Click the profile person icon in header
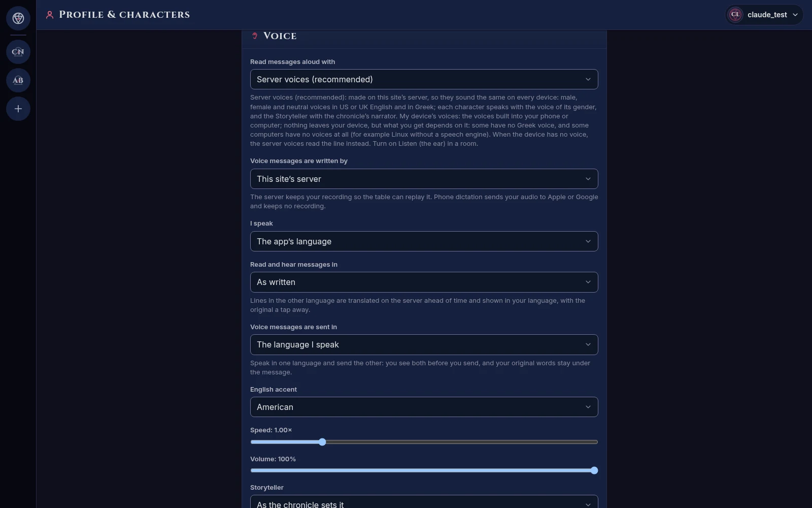Screen dimensions: 812x508 click(x=50, y=15)
